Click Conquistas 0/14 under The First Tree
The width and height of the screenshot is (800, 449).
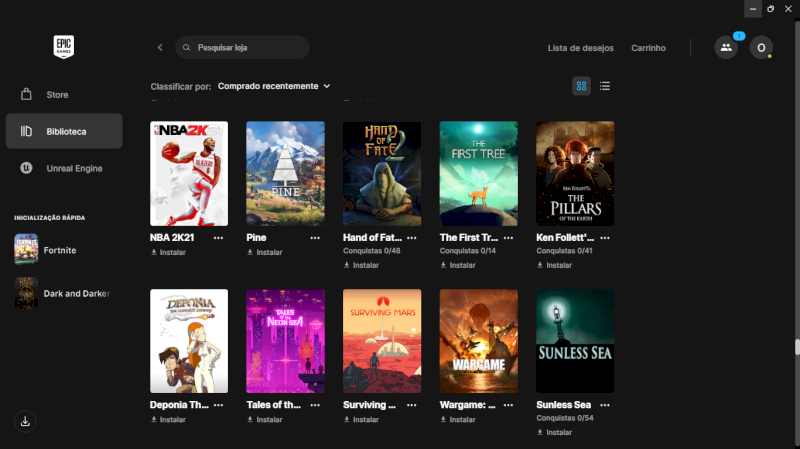click(468, 251)
